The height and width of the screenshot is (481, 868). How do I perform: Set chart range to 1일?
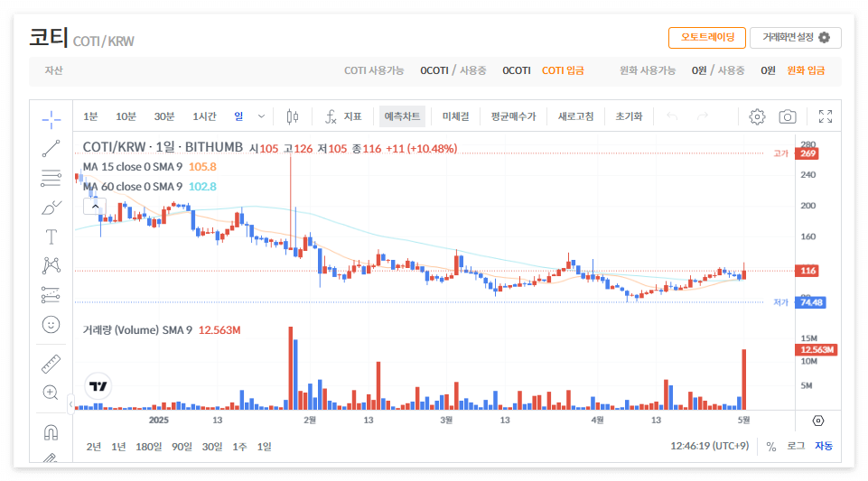264,446
